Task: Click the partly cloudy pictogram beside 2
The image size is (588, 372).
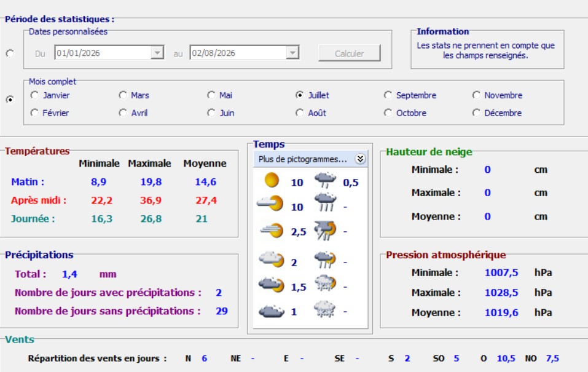Action: [x=272, y=259]
